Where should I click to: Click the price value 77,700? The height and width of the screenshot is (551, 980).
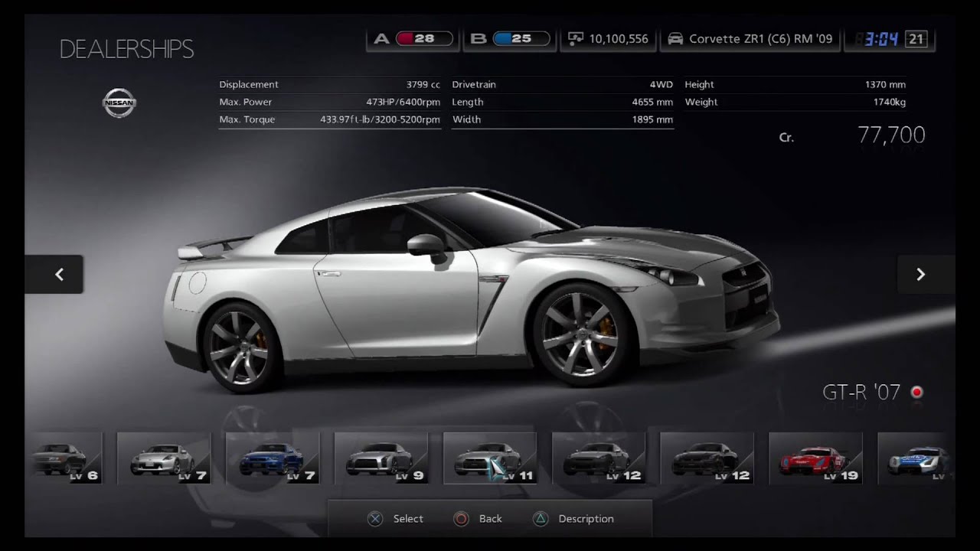[x=891, y=135]
